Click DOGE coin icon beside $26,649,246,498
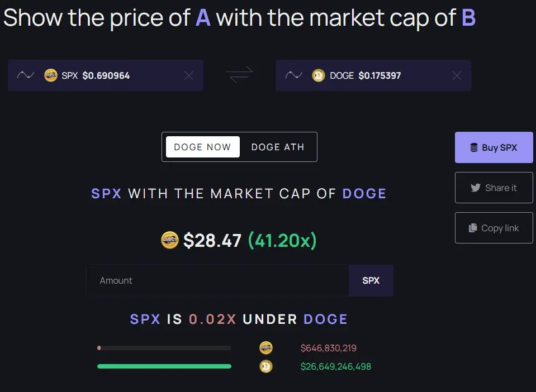 [266, 367]
